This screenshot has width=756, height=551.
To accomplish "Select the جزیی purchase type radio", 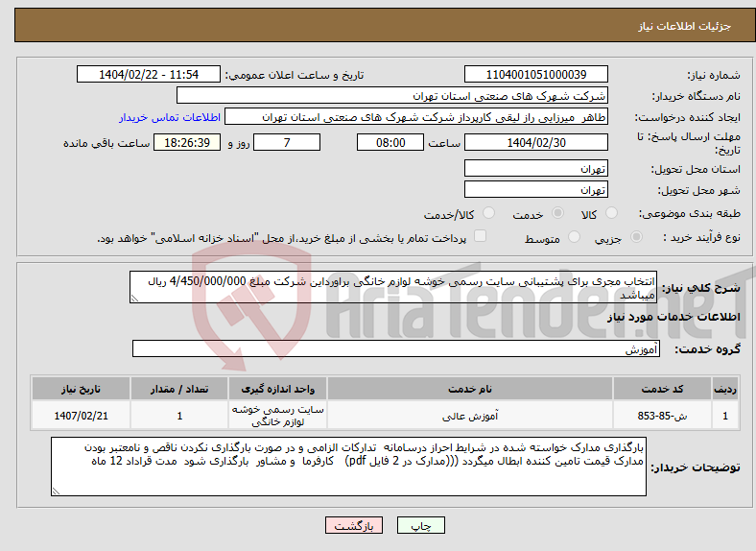I will click(636, 237).
